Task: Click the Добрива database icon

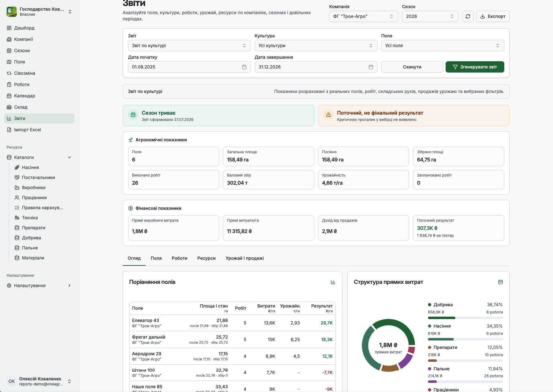Action: (x=17, y=238)
